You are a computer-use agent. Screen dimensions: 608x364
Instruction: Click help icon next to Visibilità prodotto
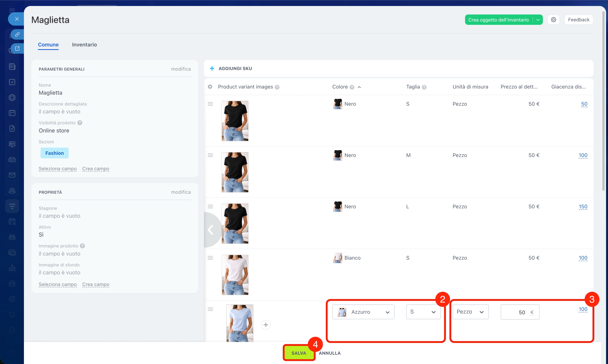tap(80, 123)
